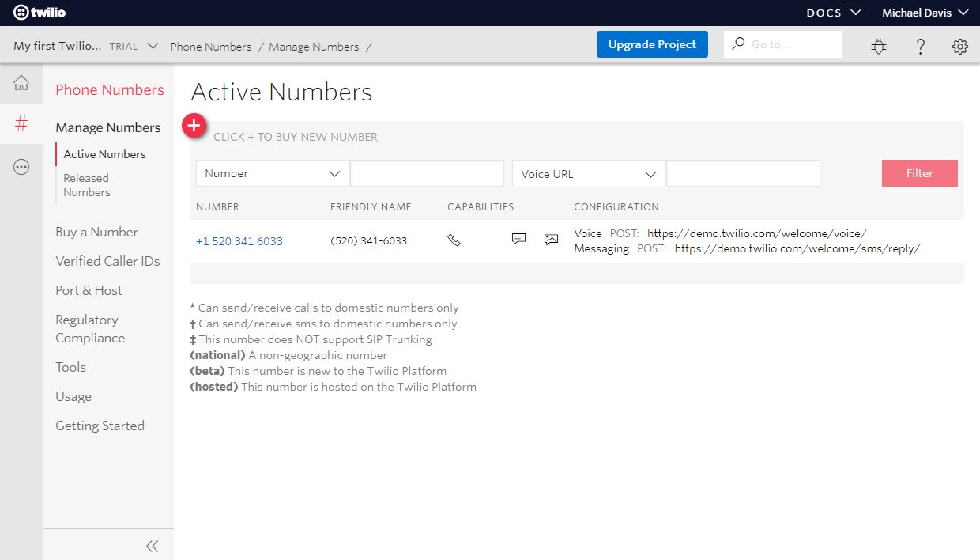Image resolution: width=980 pixels, height=560 pixels.
Task: Open Usage in sidebar
Action: 73,396
